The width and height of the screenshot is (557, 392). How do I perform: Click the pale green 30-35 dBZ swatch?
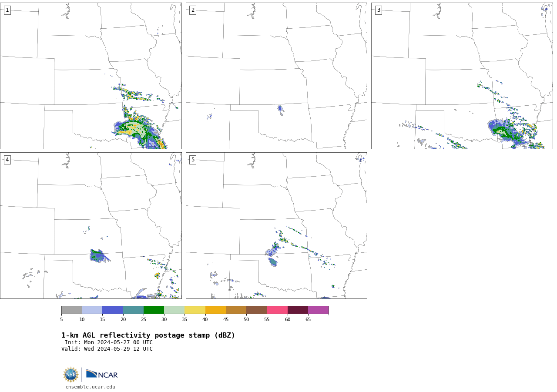pos(174,310)
